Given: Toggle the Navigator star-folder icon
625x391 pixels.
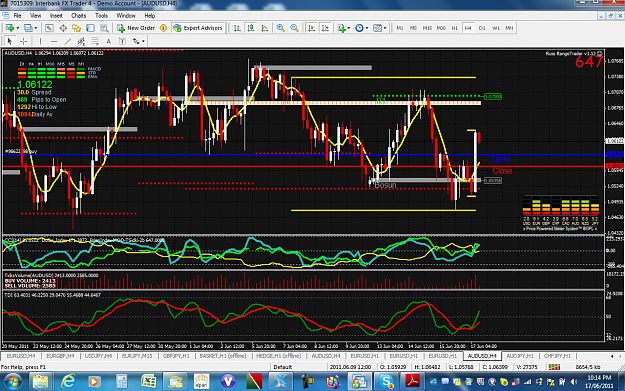Looking at the screenshot, I should tap(77, 28).
